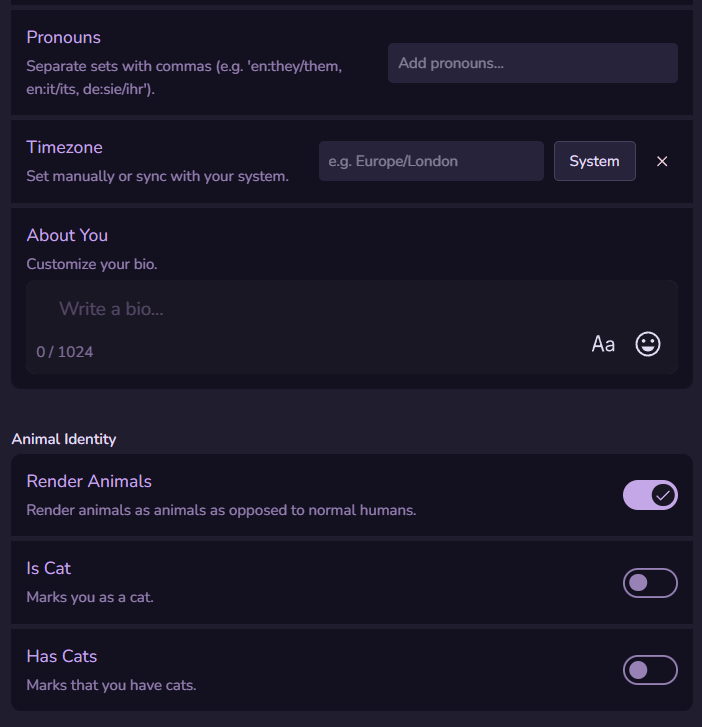Turn on the Has Cats switch
Image resolution: width=702 pixels, height=727 pixels.
pyautogui.click(x=650, y=670)
